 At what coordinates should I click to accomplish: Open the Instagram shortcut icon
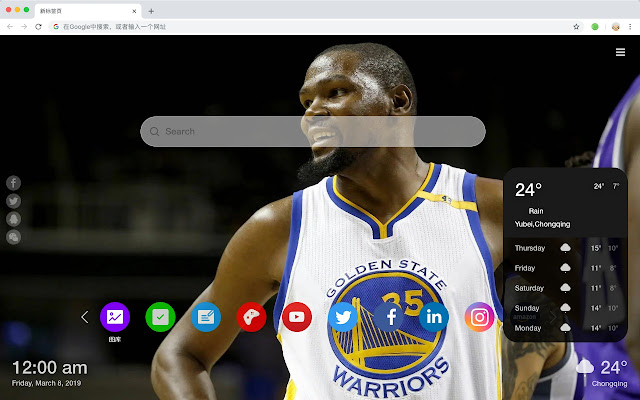[479, 317]
